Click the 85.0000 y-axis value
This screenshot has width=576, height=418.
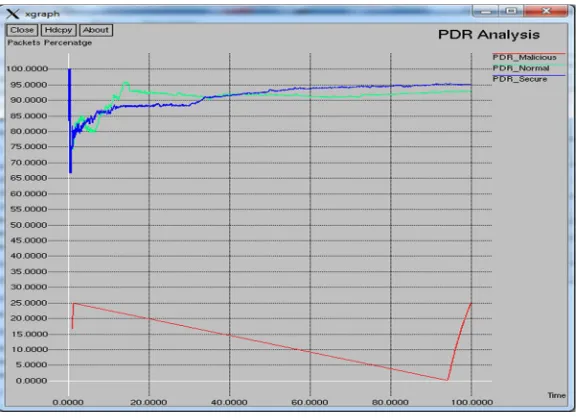(29, 116)
